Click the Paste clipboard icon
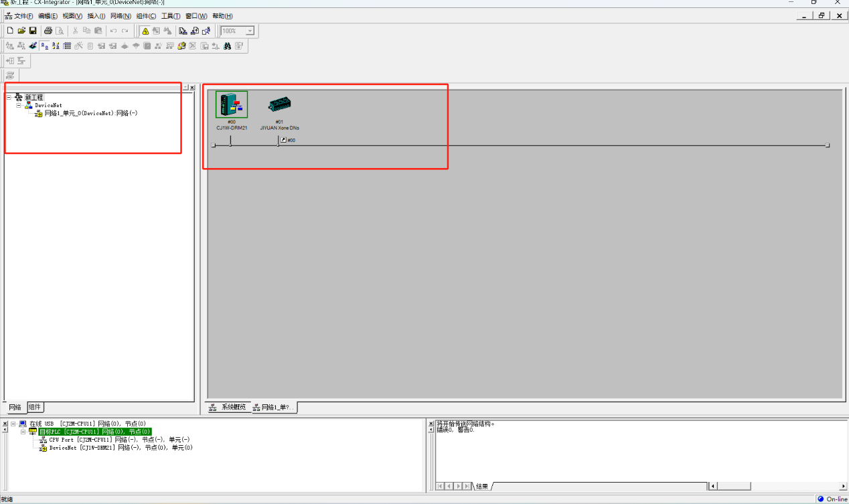 [x=98, y=31]
